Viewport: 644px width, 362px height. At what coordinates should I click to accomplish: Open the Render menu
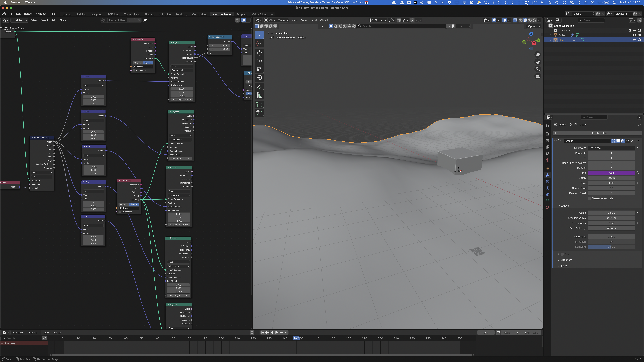click(x=28, y=14)
